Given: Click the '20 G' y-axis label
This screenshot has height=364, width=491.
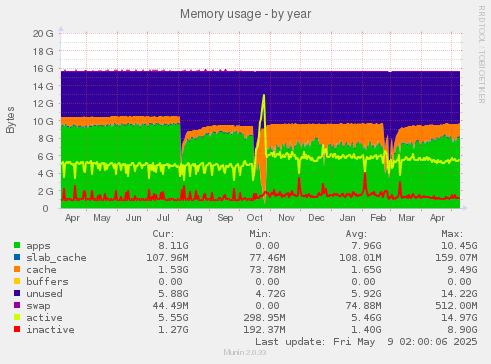Looking at the screenshot, I should click(x=43, y=33).
